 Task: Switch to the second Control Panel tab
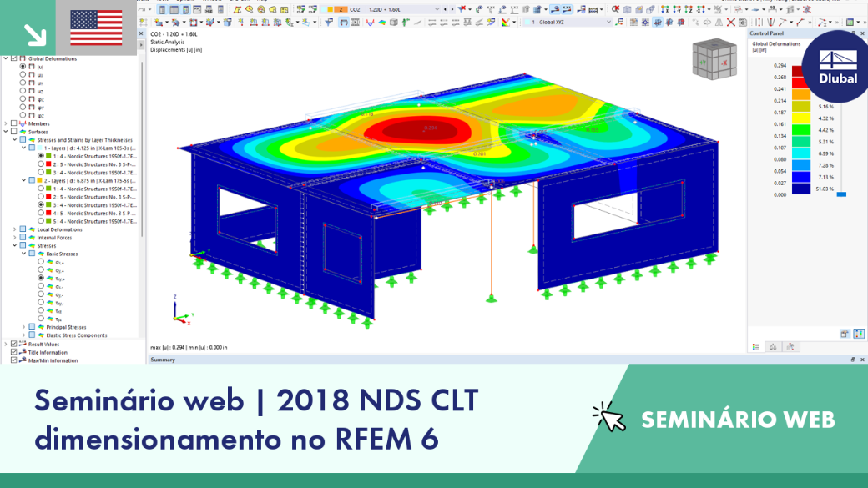(x=773, y=347)
